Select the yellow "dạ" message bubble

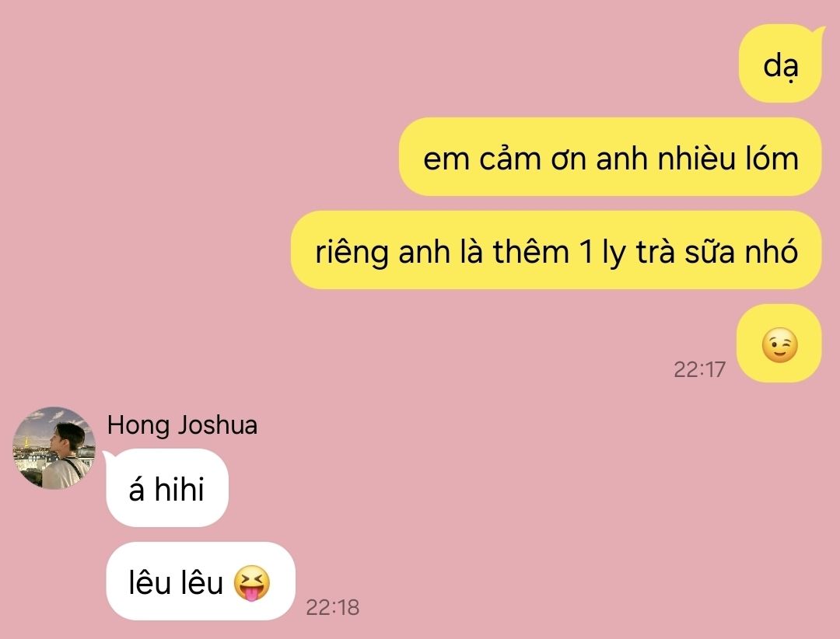point(780,63)
